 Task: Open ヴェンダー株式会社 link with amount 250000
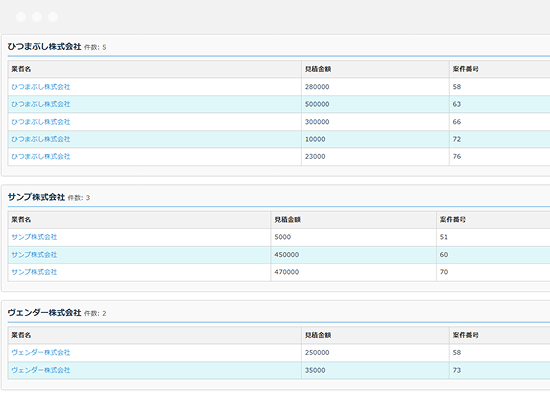41,353
